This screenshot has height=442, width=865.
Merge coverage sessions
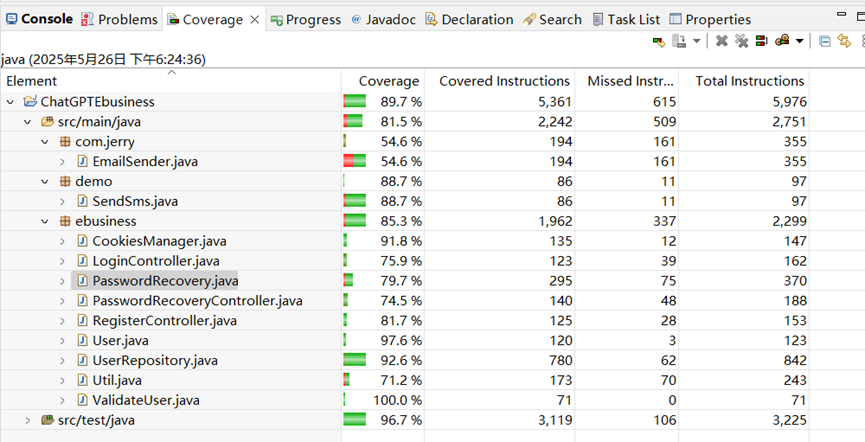tap(761, 41)
